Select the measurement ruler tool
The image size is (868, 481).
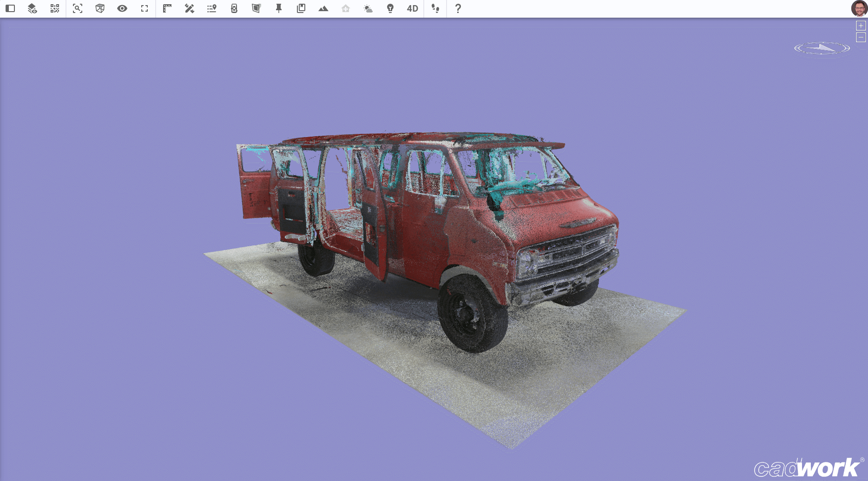pyautogui.click(x=166, y=8)
